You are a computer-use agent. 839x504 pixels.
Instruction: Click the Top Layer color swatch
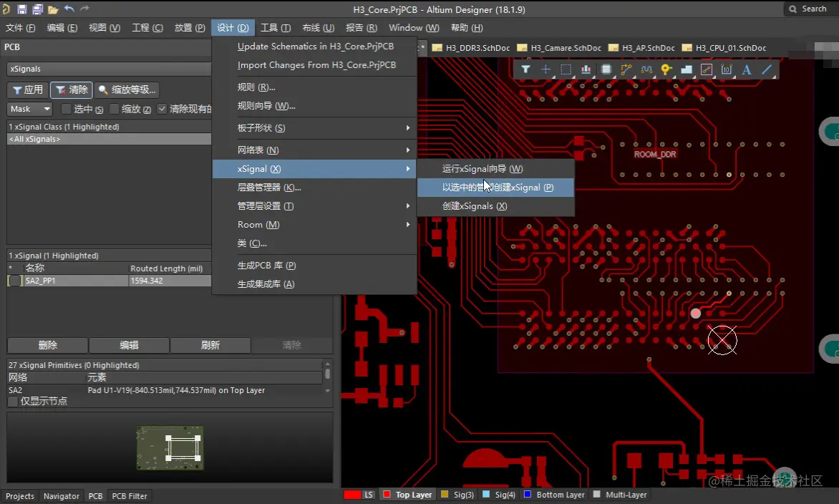[387, 495]
